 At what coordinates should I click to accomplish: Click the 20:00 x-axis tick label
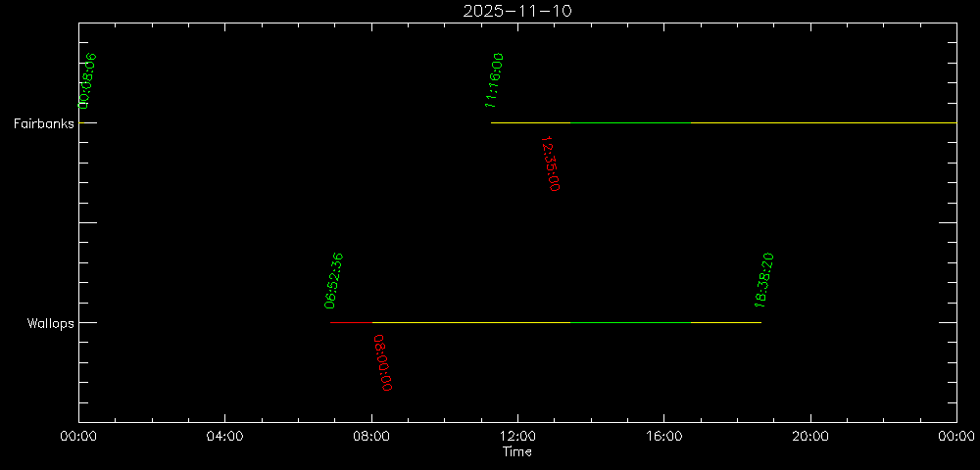[x=810, y=437]
